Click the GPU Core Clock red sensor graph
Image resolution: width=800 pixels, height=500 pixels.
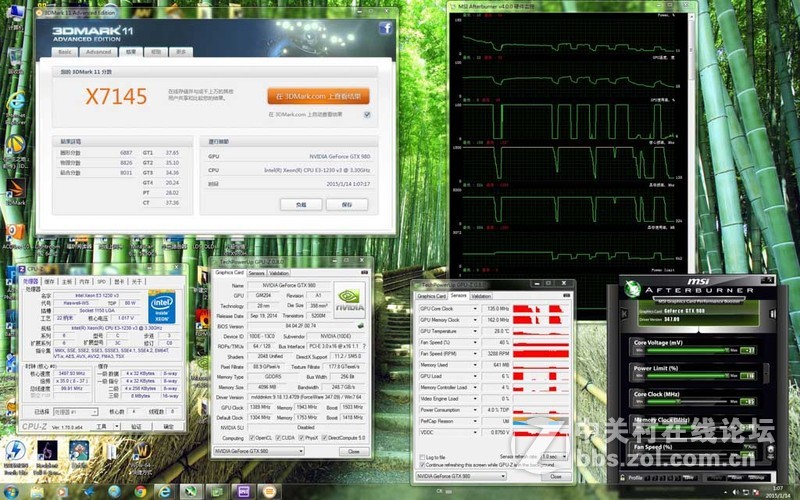pos(541,309)
